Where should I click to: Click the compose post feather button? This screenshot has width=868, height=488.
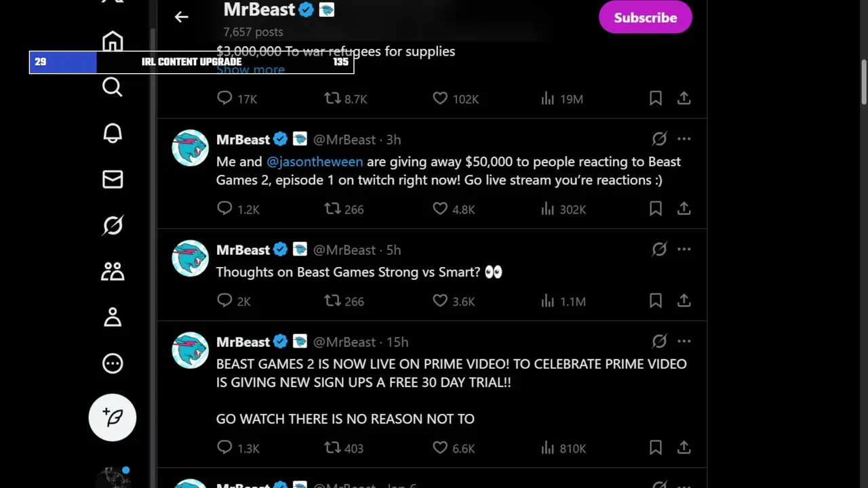113,418
